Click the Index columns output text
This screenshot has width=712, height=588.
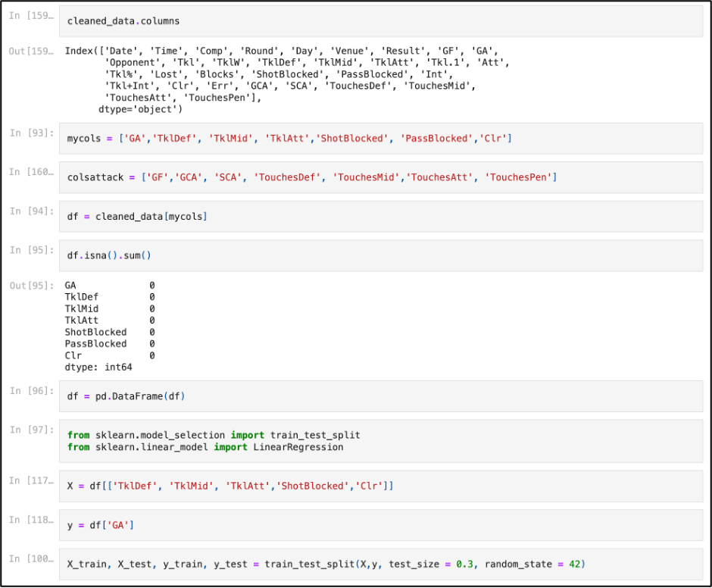(286, 80)
